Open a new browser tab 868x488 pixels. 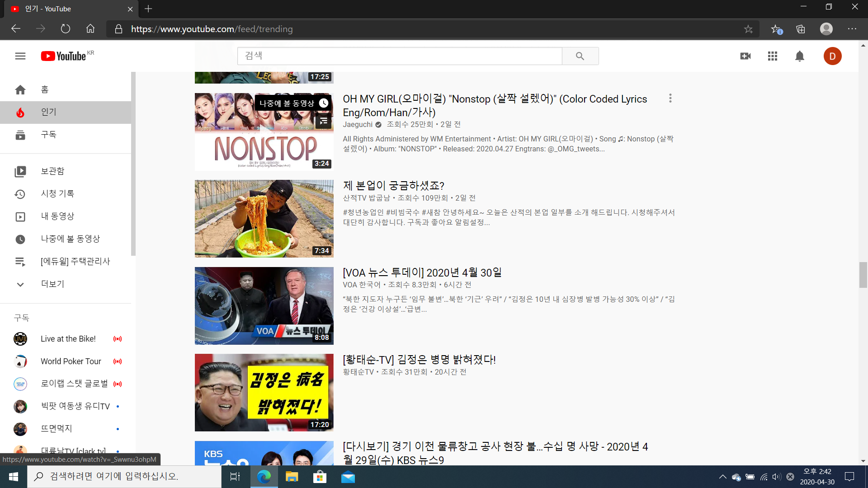[x=148, y=9]
